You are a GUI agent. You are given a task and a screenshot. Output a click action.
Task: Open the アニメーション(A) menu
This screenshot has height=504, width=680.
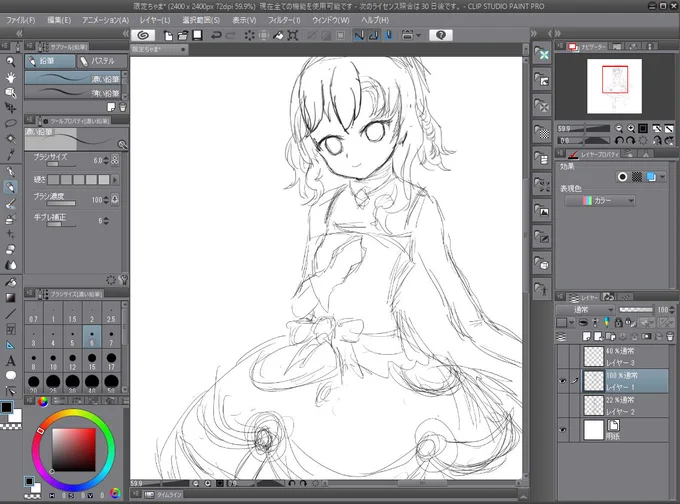tap(105, 20)
